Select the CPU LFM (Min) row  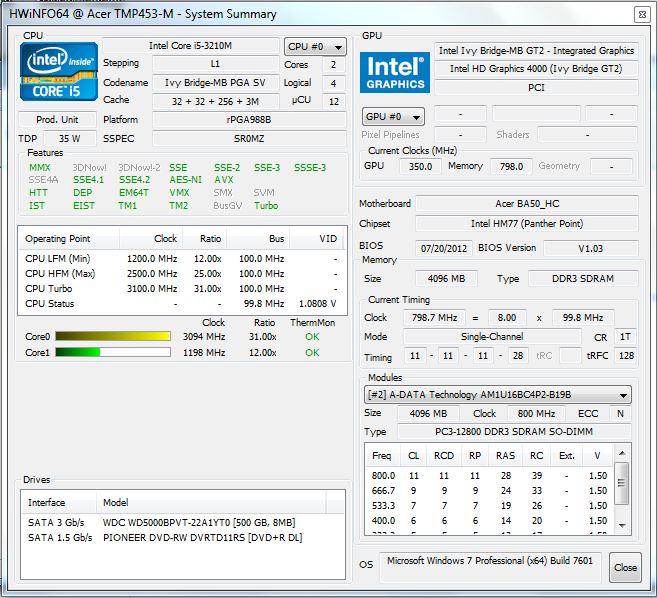[182, 259]
